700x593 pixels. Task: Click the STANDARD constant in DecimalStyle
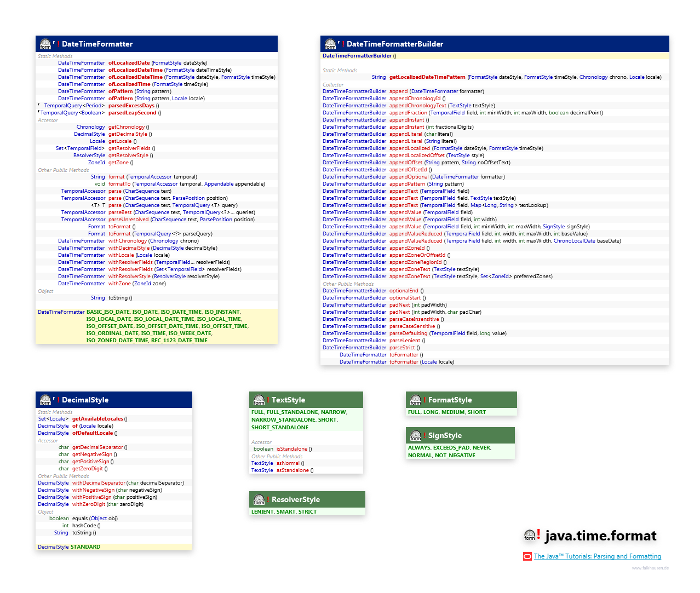click(85, 546)
